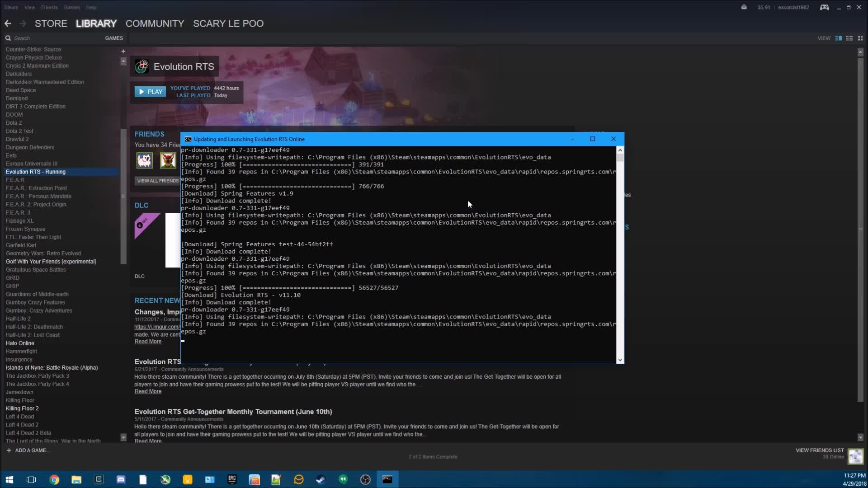The image size is (868, 488).
Task: Switch to list view layout
Action: (x=849, y=38)
